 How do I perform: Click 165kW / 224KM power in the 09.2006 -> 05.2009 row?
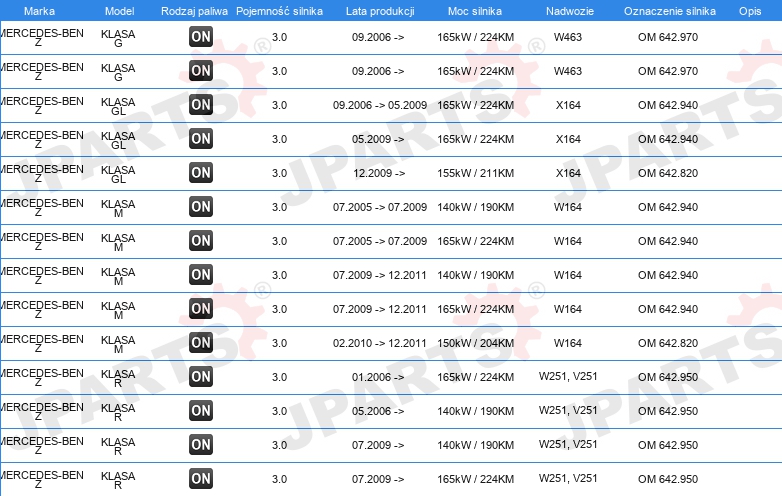click(475, 105)
